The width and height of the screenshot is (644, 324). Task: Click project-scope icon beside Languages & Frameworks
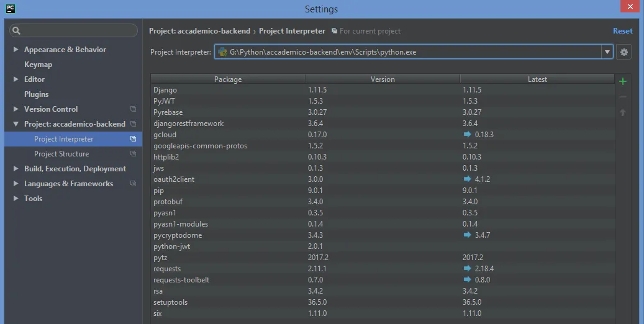[133, 184]
